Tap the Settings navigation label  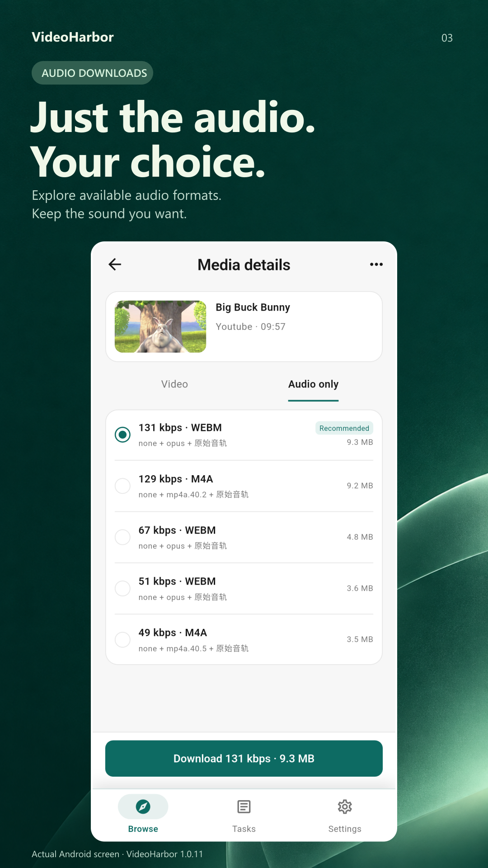point(345,829)
